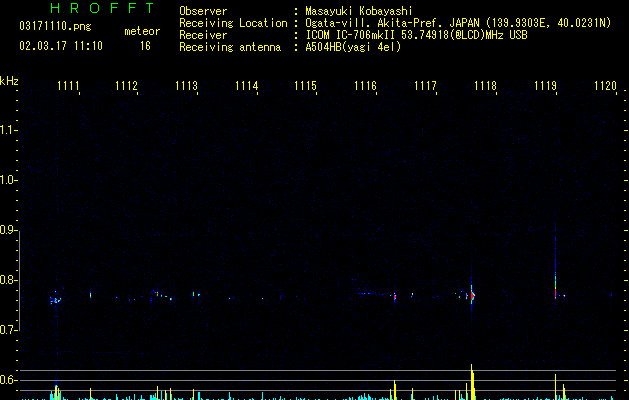
Task: Click the 1114 time marker
Action: (x=246, y=86)
